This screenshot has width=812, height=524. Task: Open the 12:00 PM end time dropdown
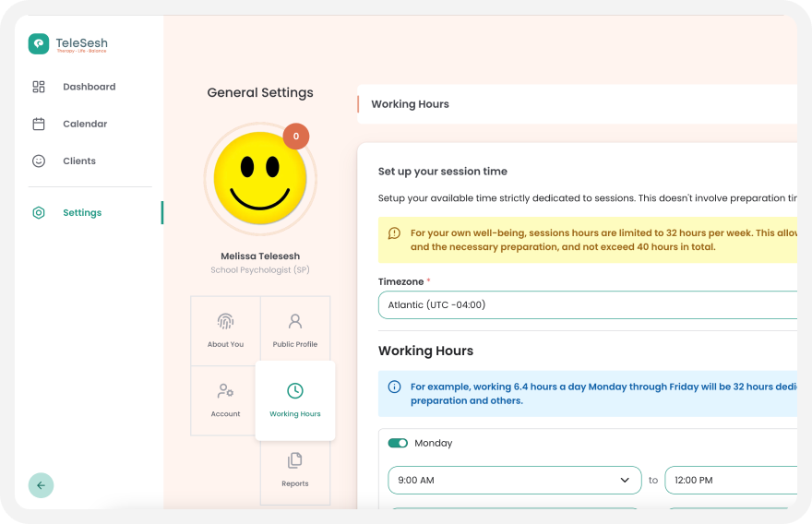coord(729,480)
